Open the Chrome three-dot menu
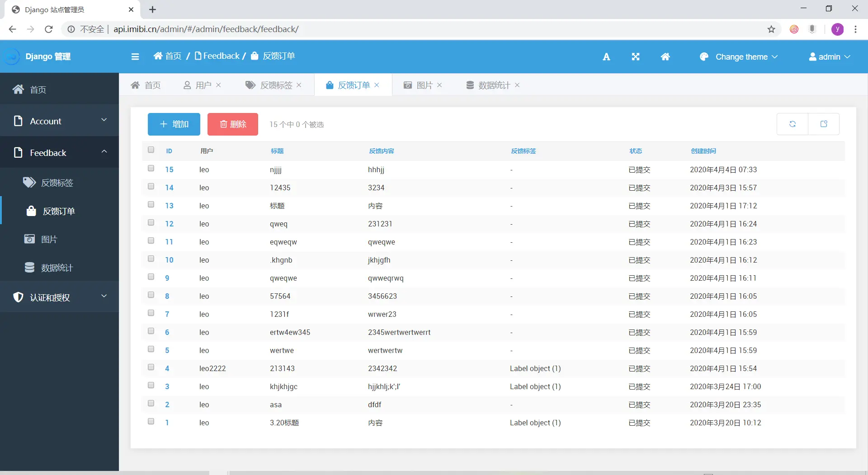Viewport: 868px width, 475px height. point(855,29)
